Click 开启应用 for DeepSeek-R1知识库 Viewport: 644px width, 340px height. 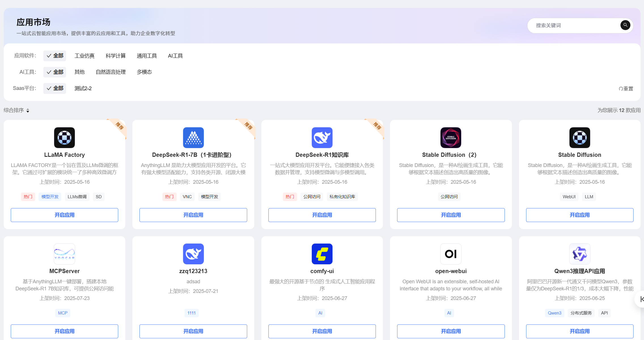pos(322,215)
